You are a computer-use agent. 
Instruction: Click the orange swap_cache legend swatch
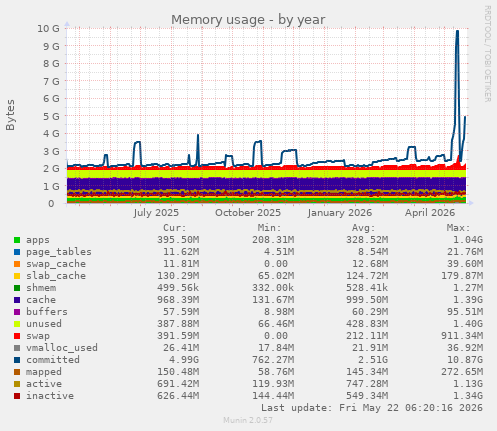[x=17, y=264]
